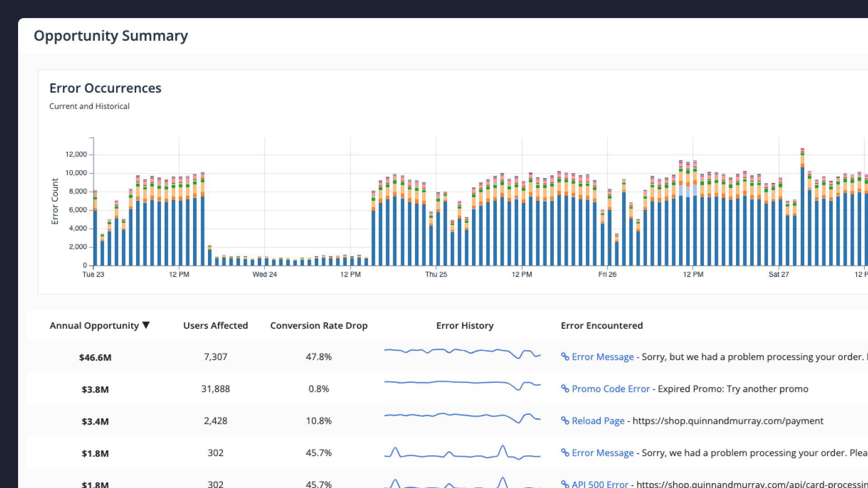Click link icon in the $46.6M row
The height and width of the screenshot is (488, 868).
565,357
